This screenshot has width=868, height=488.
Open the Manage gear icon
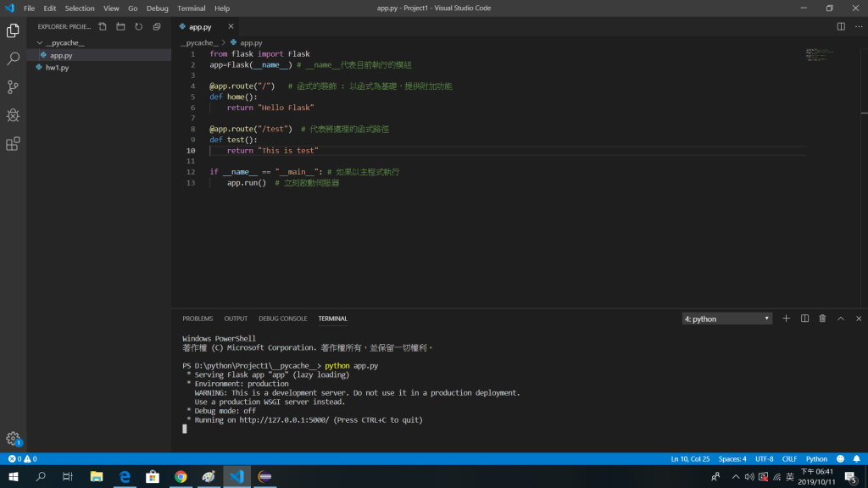coord(13,439)
